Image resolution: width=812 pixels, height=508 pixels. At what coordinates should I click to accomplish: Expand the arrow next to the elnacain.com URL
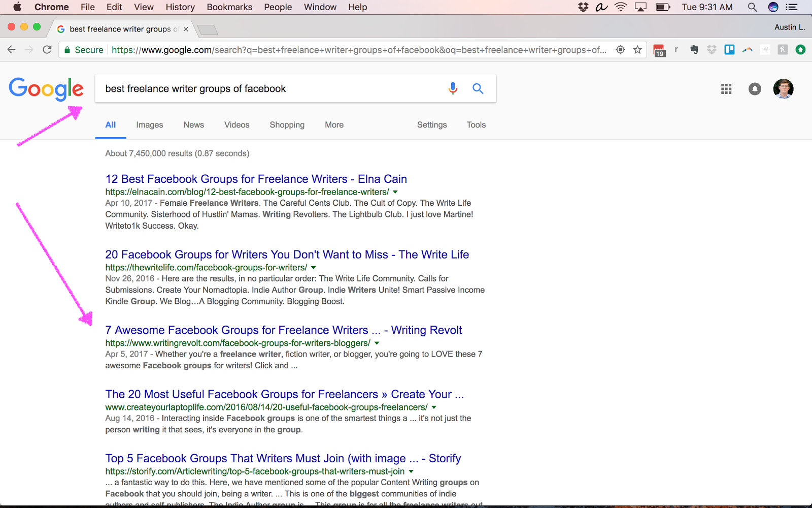click(x=395, y=192)
